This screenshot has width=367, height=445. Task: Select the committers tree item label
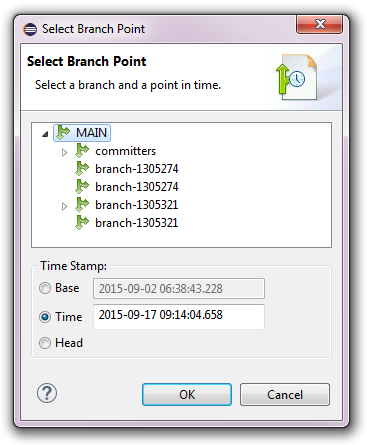(126, 151)
